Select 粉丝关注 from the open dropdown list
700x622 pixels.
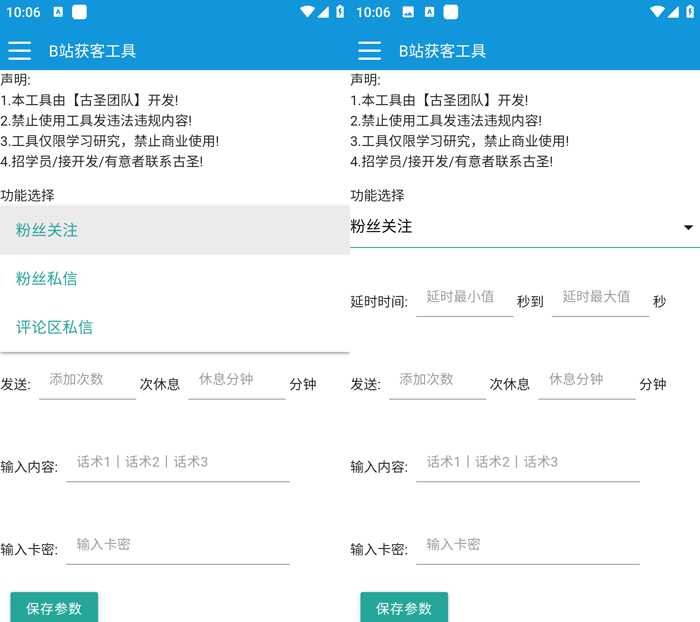pos(47,230)
